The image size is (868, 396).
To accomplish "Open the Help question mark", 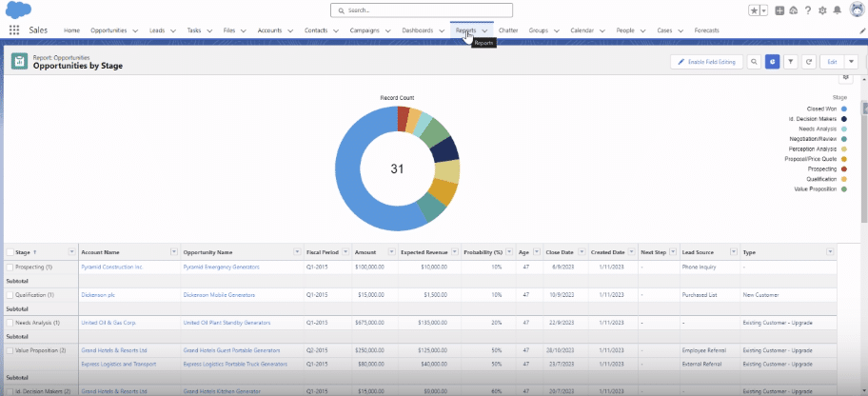I will (x=808, y=10).
